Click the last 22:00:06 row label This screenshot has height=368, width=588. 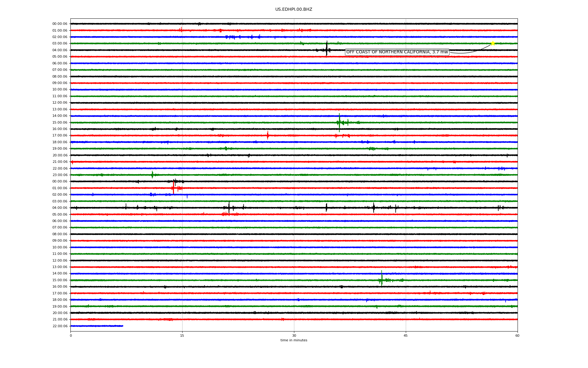[60, 326]
